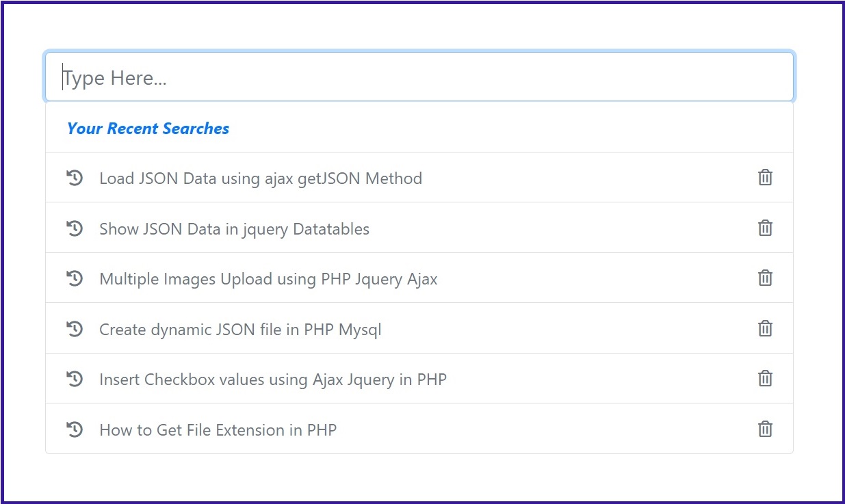845x504 pixels.
Task: Select the Load JSON Data using ajax suggestion
Action: 261,178
